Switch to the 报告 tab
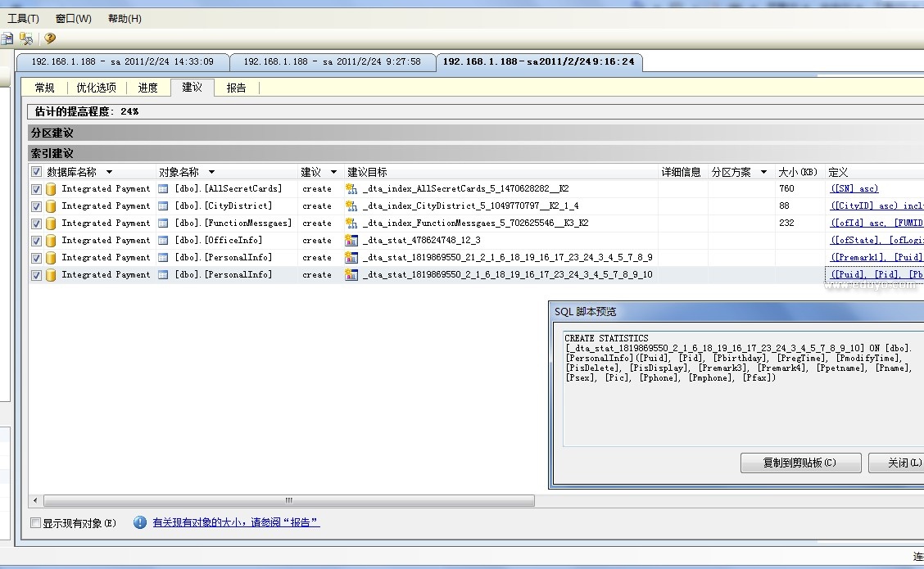 236,88
